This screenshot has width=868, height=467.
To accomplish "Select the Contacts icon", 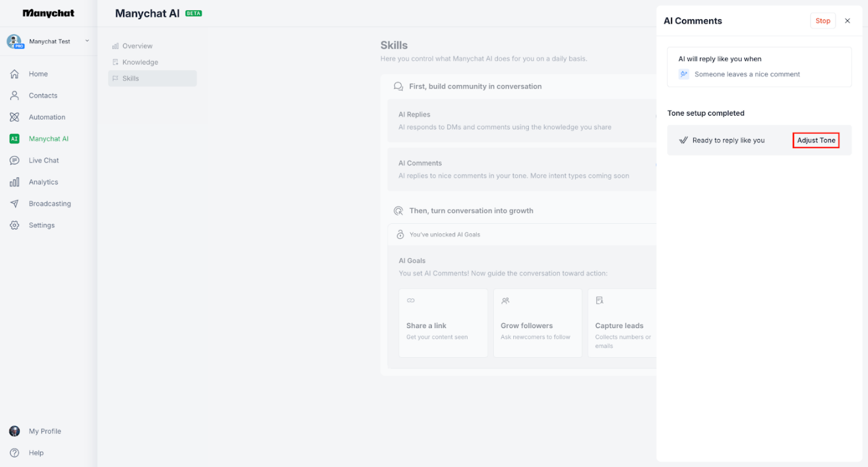I will (14, 95).
